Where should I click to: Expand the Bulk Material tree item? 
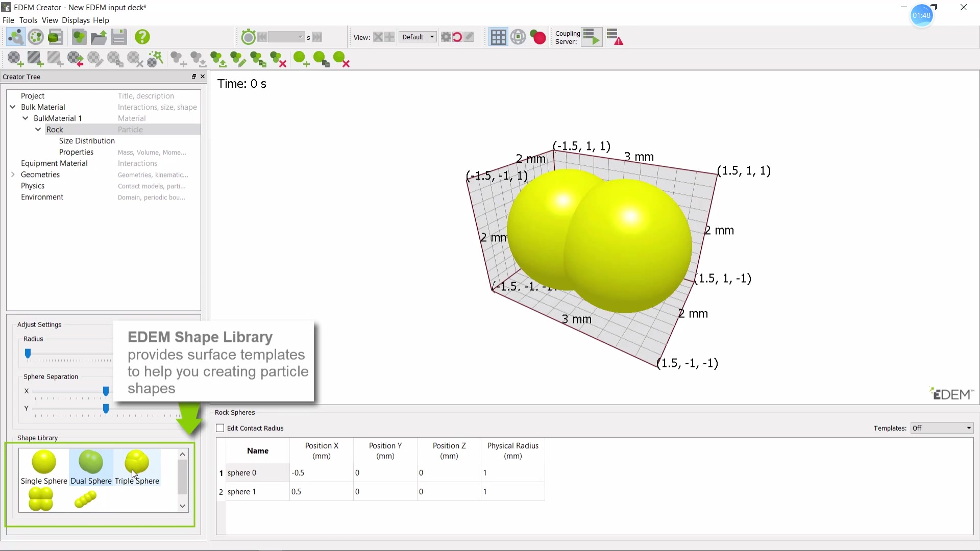click(x=12, y=107)
